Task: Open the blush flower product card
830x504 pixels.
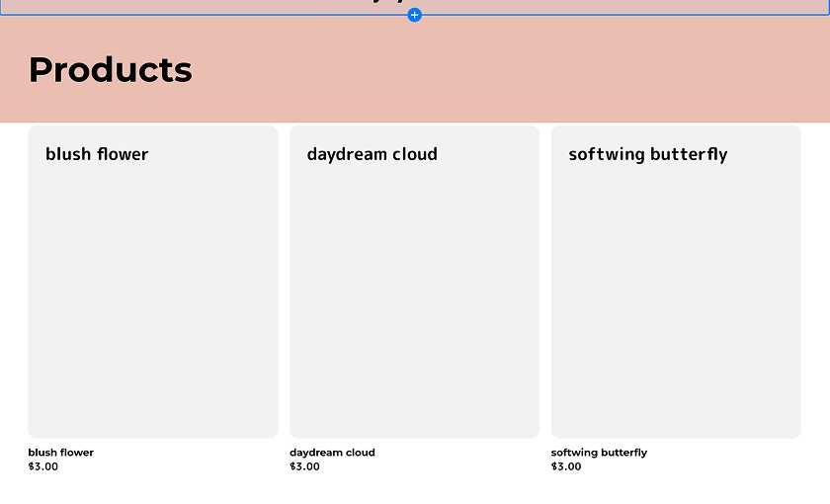Action: pyautogui.click(x=153, y=282)
